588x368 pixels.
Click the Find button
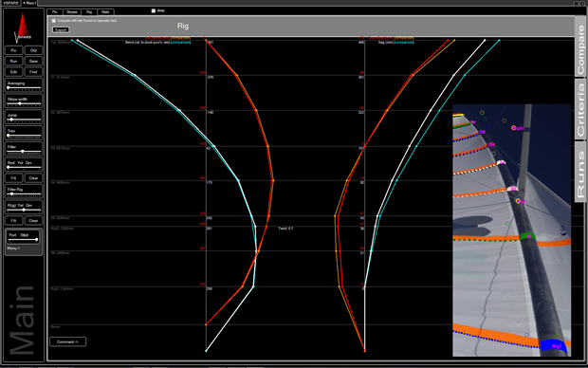click(33, 72)
